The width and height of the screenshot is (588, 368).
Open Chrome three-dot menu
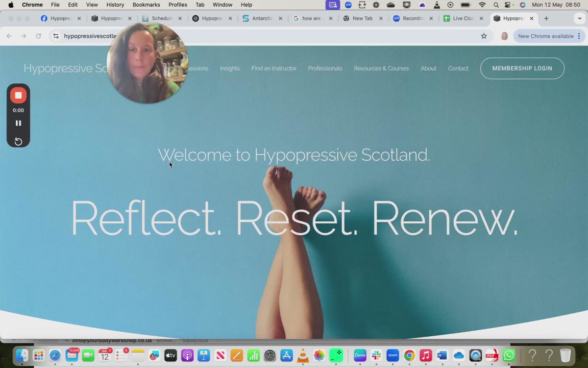tap(579, 36)
